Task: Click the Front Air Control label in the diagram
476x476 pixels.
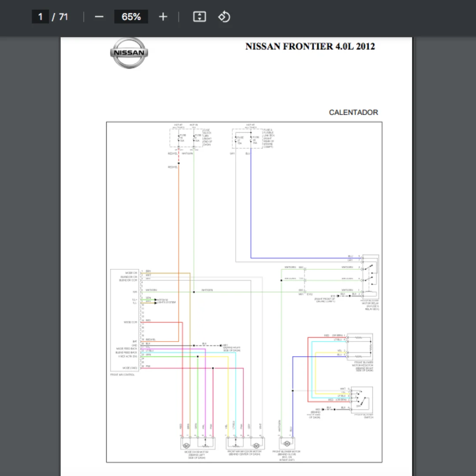Action: (x=123, y=375)
